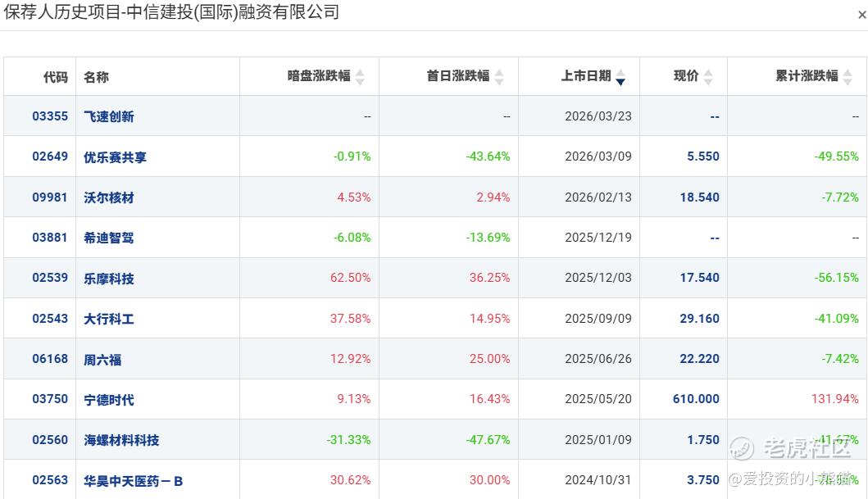Open stock 乐摩科技
The image size is (868, 499).
click(x=108, y=279)
